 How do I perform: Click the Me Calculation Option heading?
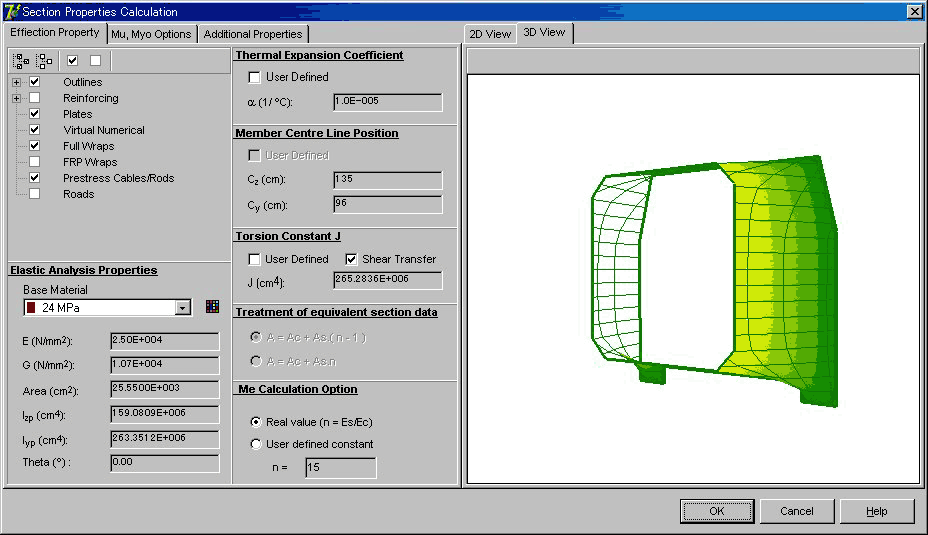pyautogui.click(x=298, y=389)
